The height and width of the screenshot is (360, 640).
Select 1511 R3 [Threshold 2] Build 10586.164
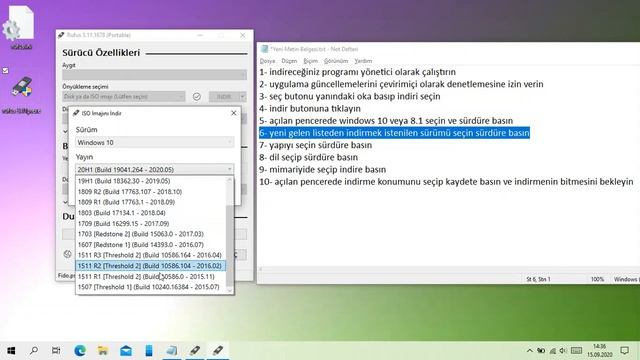151,255
